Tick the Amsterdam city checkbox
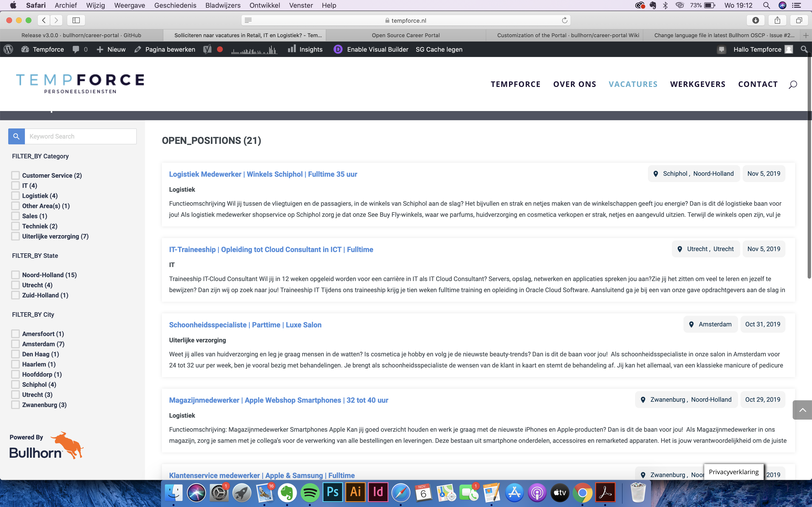812x507 pixels. tap(15, 344)
